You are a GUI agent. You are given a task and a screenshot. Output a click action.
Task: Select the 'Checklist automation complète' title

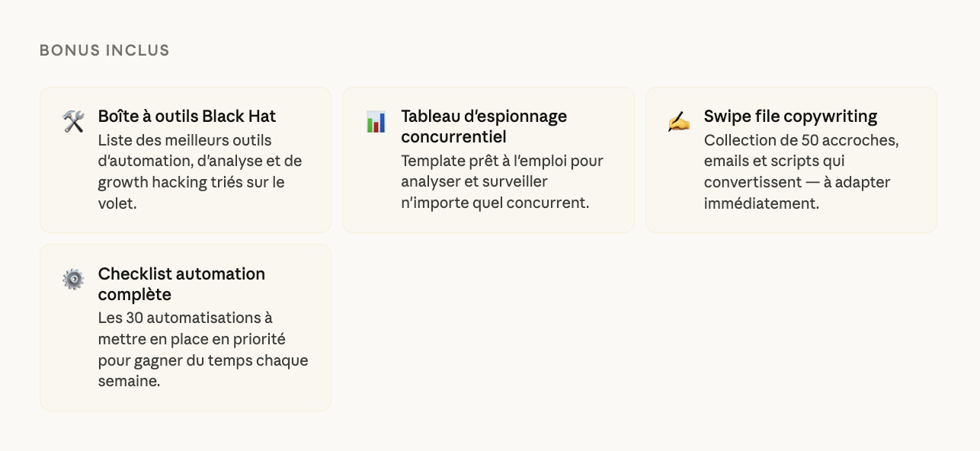click(181, 284)
